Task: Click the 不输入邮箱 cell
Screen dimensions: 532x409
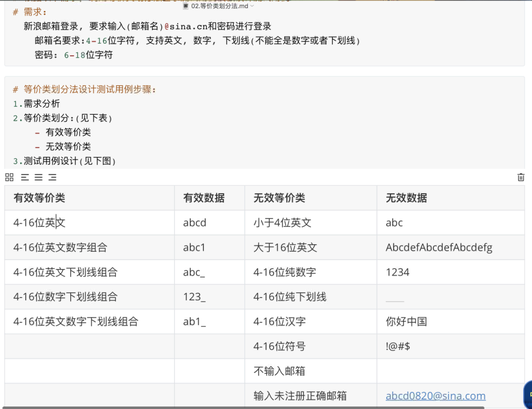Action: (311, 371)
